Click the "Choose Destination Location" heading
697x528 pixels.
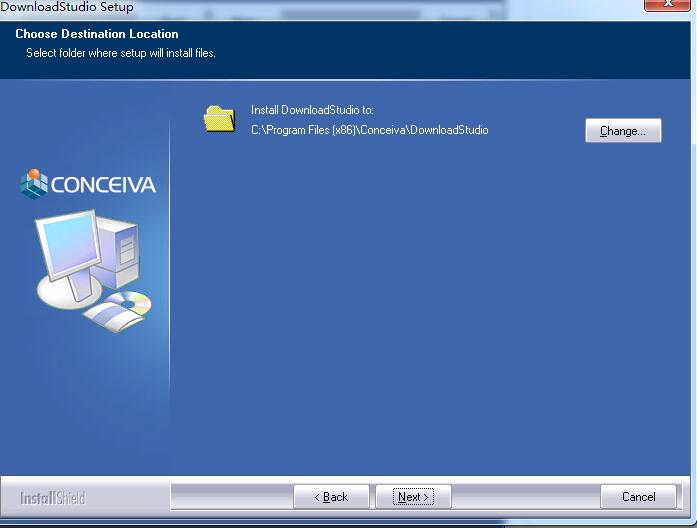coord(97,34)
